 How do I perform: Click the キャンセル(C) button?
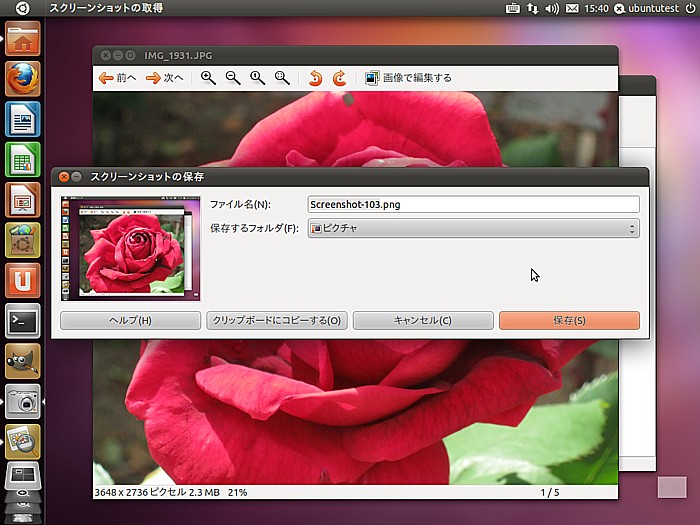coord(423,321)
